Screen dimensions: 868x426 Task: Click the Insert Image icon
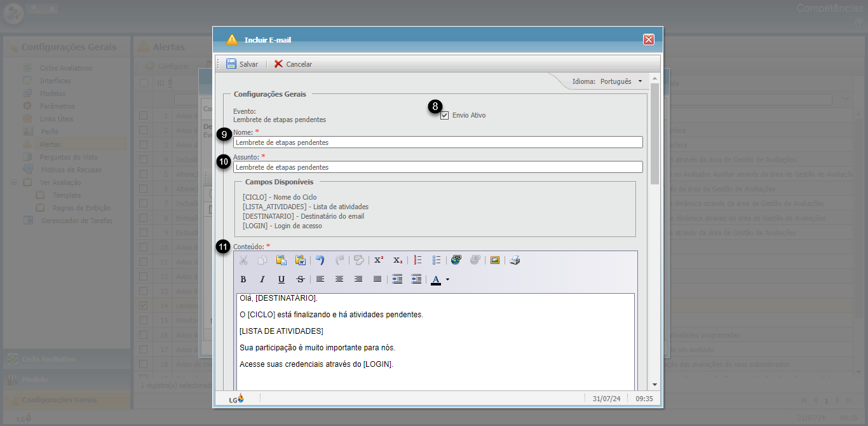click(495, 260)
